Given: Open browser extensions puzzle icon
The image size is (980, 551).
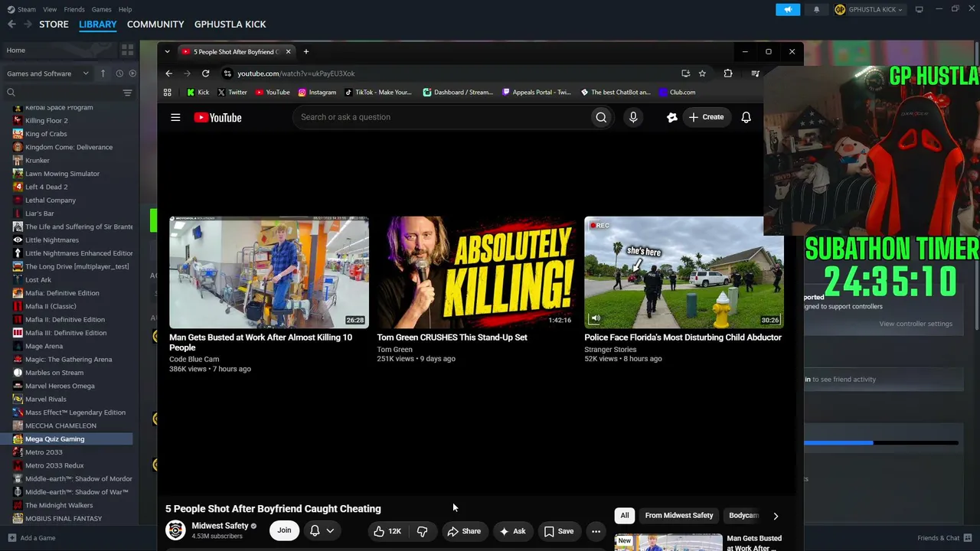Looking at the screenshot, I should coord(728,73).
